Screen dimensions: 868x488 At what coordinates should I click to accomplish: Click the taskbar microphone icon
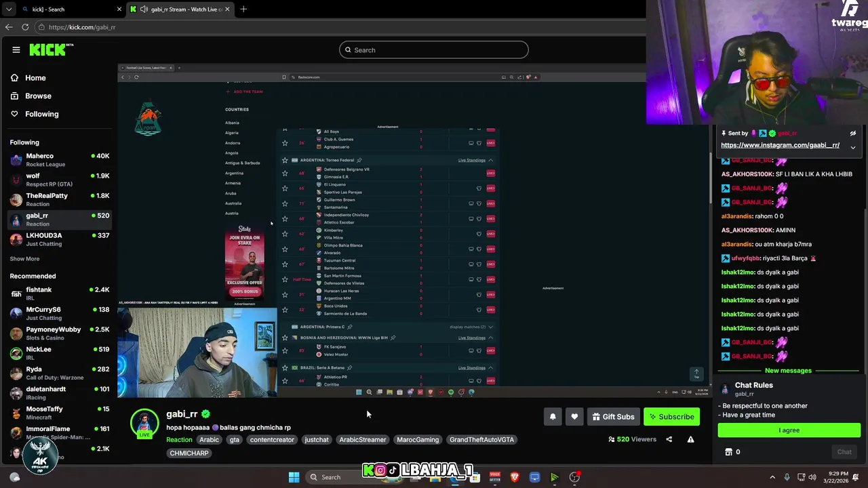point(787,477)
